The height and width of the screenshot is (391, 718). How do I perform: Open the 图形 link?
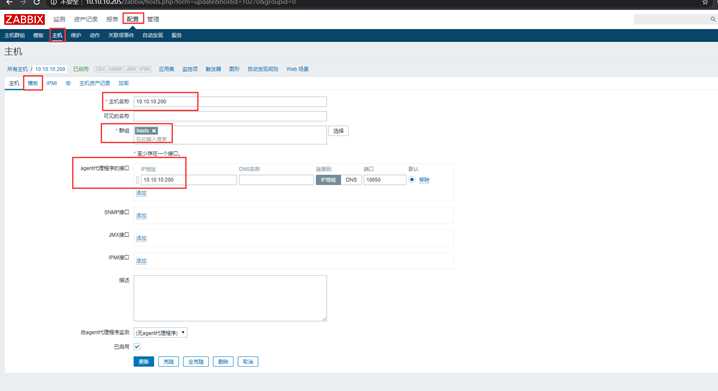234,69
